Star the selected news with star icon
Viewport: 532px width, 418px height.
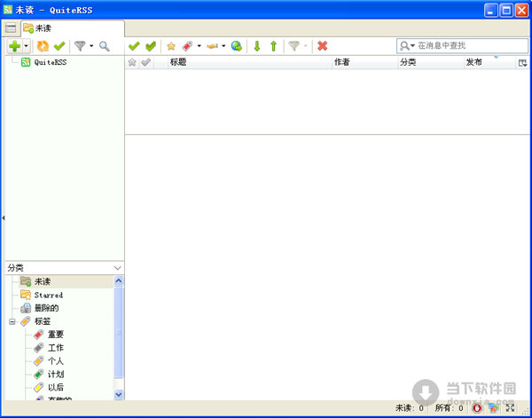pos(171,46)
